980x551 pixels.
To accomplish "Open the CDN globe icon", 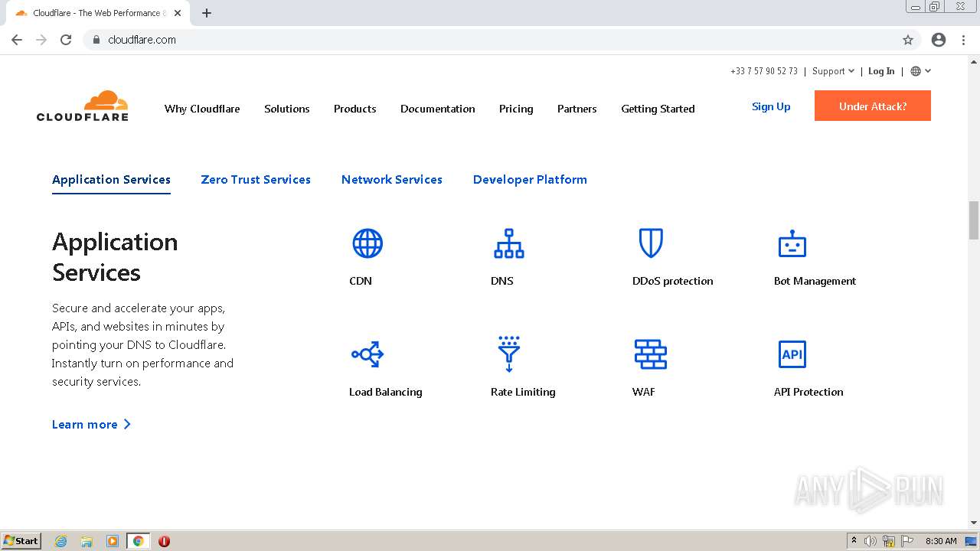I will 367,243.
